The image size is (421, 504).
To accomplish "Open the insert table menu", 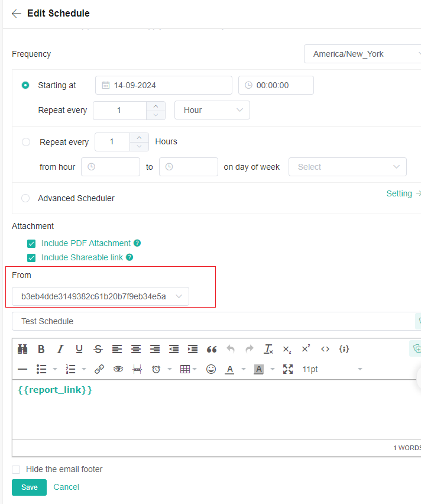I will [185, 369].
